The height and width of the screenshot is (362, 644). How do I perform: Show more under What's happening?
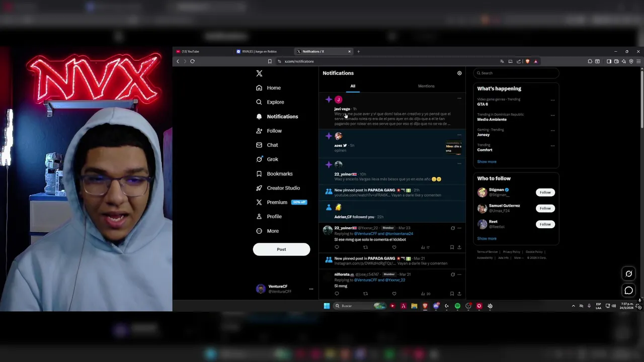tap(487, 162)
